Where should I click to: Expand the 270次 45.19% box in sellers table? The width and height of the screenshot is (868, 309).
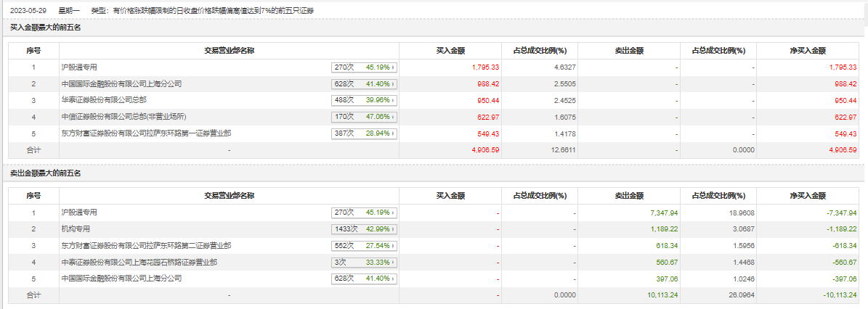point(364,213)
